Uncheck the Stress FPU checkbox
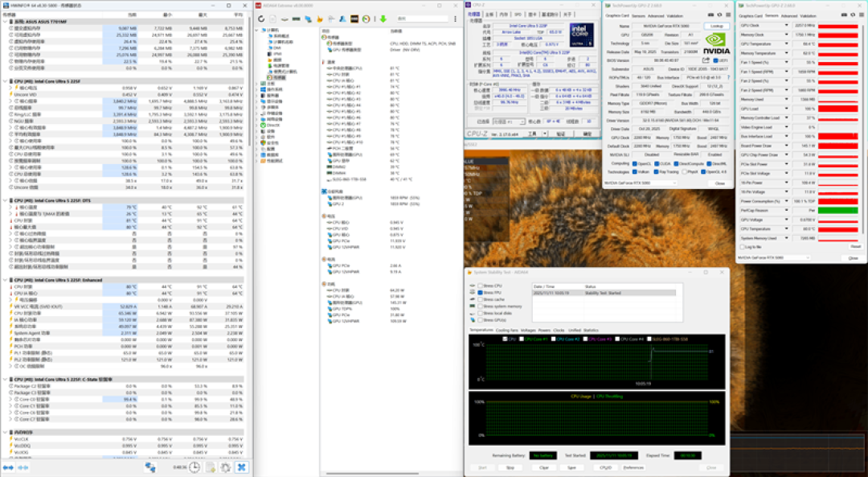Image resolution: width=868 pixels, height=477 pixels. [481, 293]
